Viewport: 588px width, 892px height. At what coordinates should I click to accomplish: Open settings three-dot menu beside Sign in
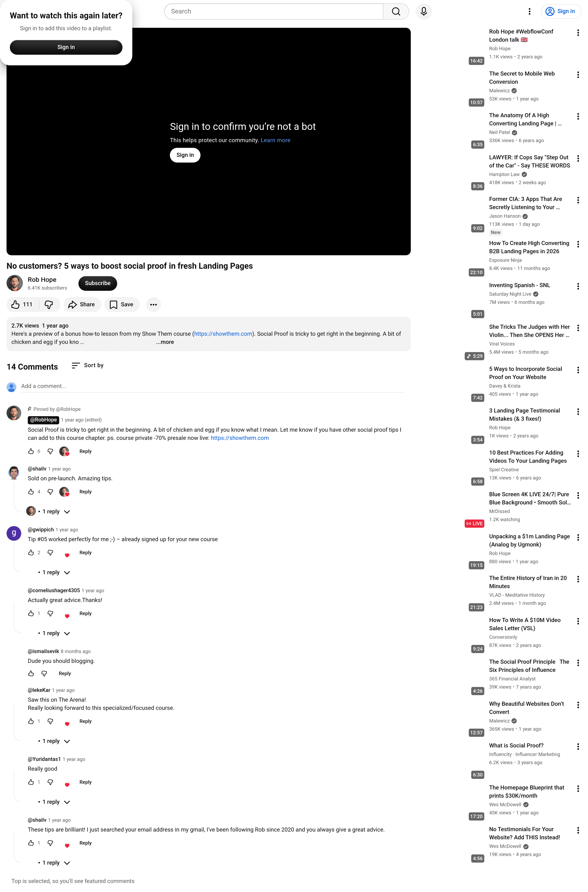click(x=529, y=12)
